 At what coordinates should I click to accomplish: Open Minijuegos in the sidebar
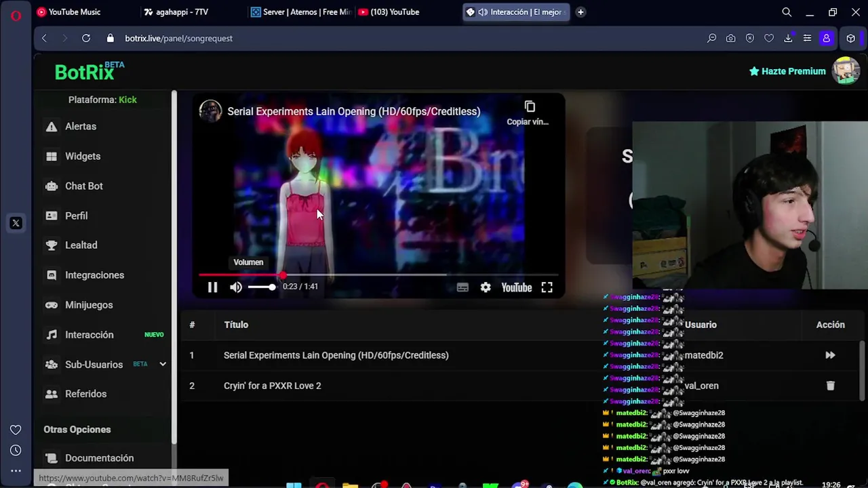pyautogui.click(x=89, y=305)
